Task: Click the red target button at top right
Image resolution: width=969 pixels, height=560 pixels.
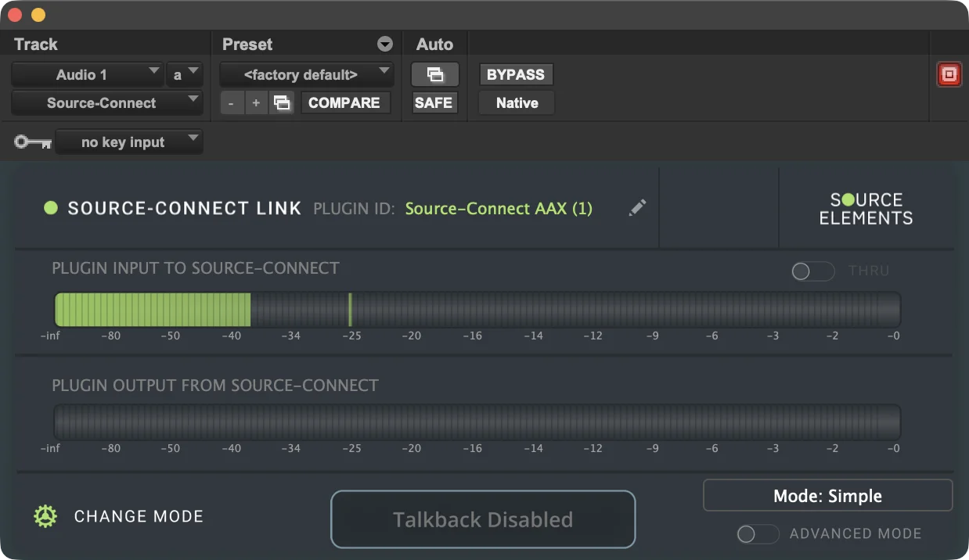Action: point(949,75)
